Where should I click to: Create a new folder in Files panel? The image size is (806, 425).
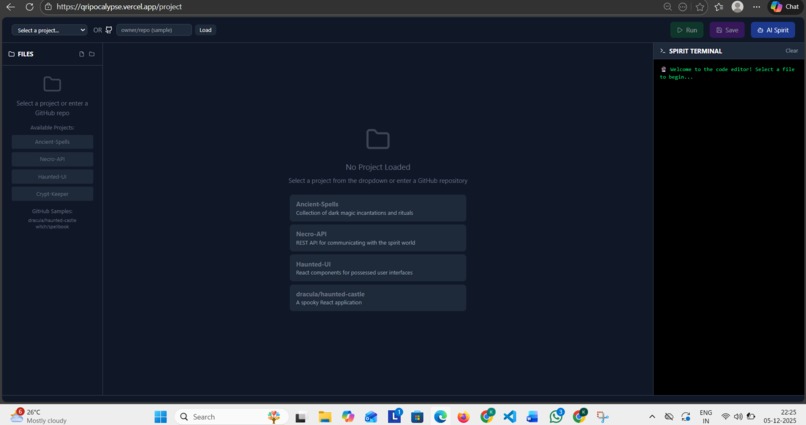point(91,54)
